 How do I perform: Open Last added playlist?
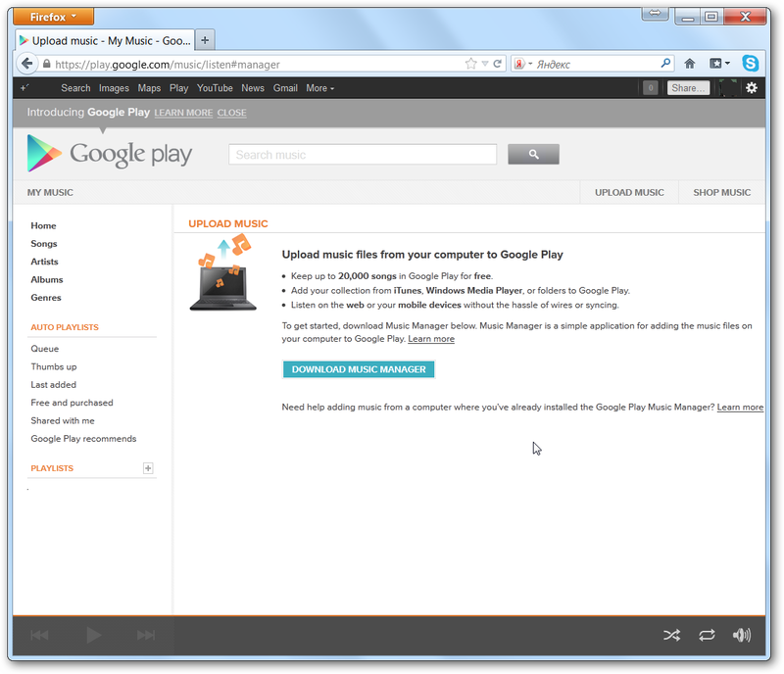[54, 384]
